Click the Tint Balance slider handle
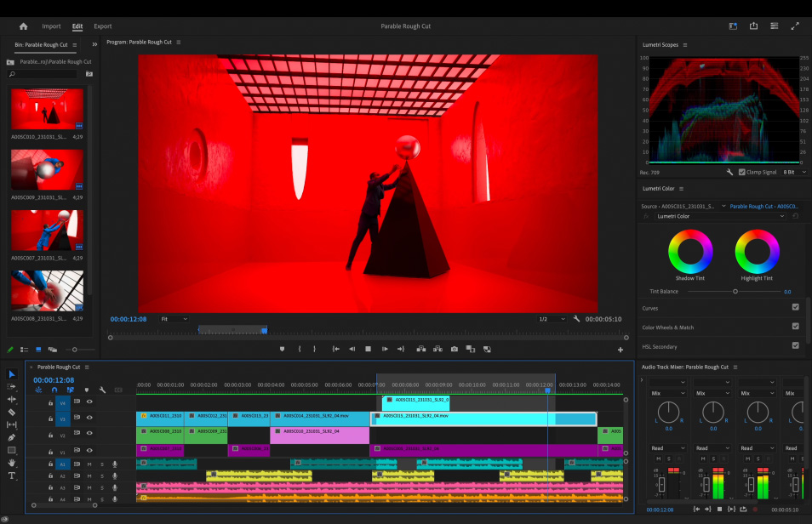This screenshot has width=812, height=524. point(735,292)
